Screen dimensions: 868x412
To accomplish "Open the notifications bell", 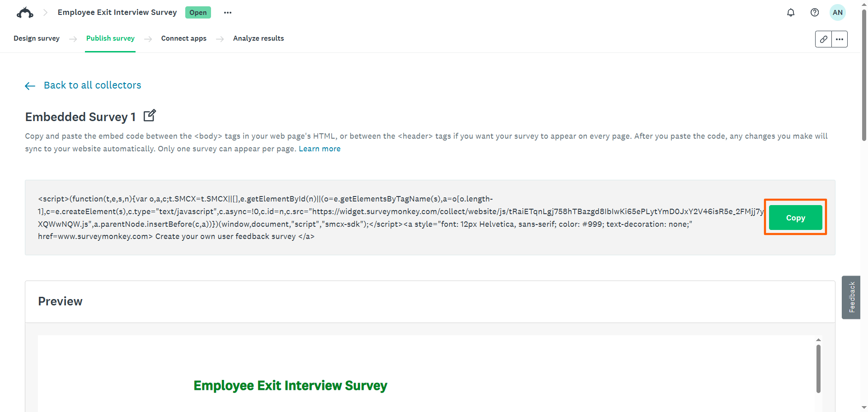I will (791, 13).
